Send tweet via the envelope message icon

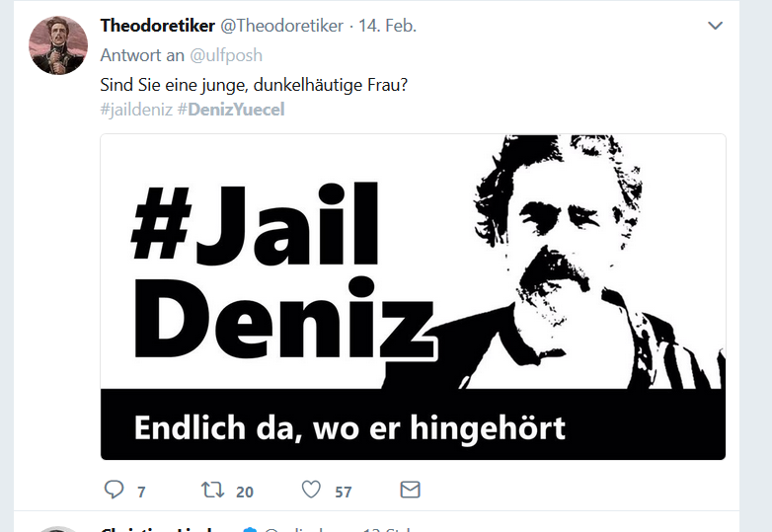tap(410, 490)
